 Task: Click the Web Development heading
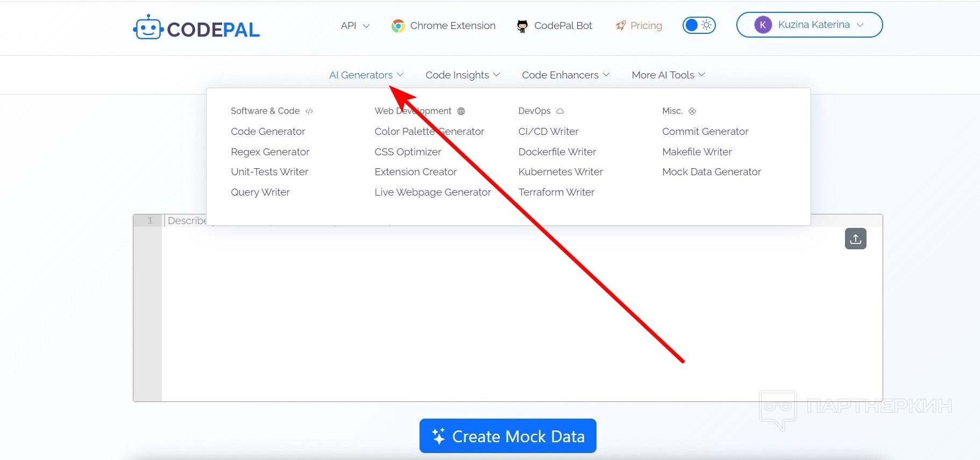point(413,111)
